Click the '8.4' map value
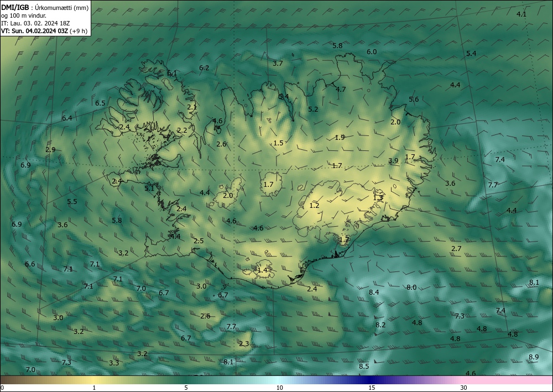 [374, 292]
